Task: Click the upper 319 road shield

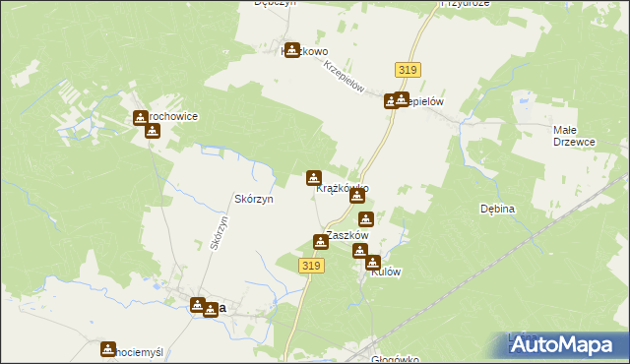Action: (x=408, y=70)
